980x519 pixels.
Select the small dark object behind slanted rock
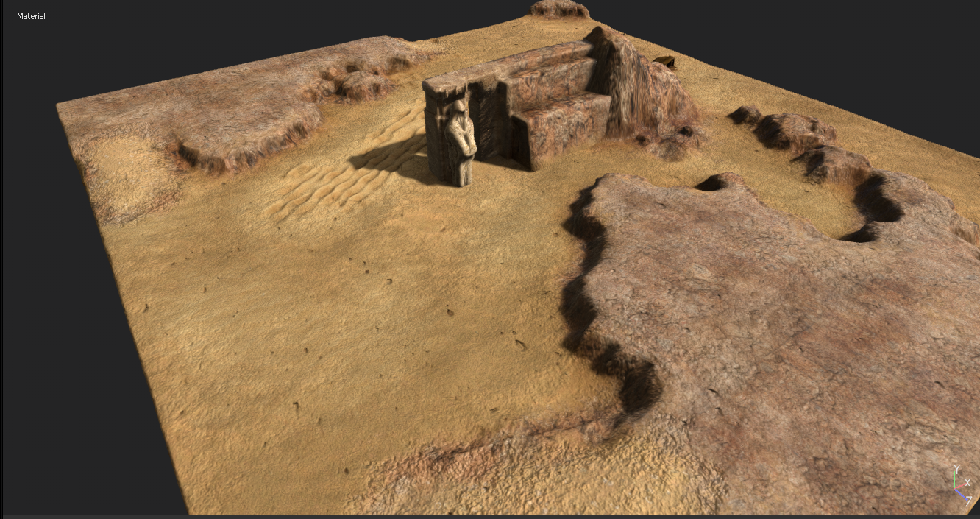coord(666,63)
